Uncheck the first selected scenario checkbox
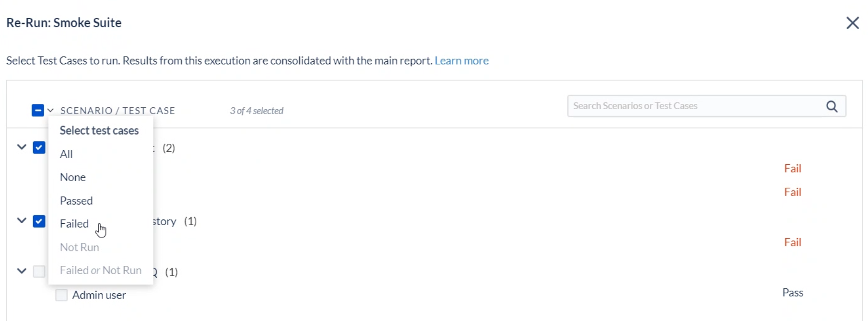Viewport: 868px width, 321px height. click(x=39, y=147)
